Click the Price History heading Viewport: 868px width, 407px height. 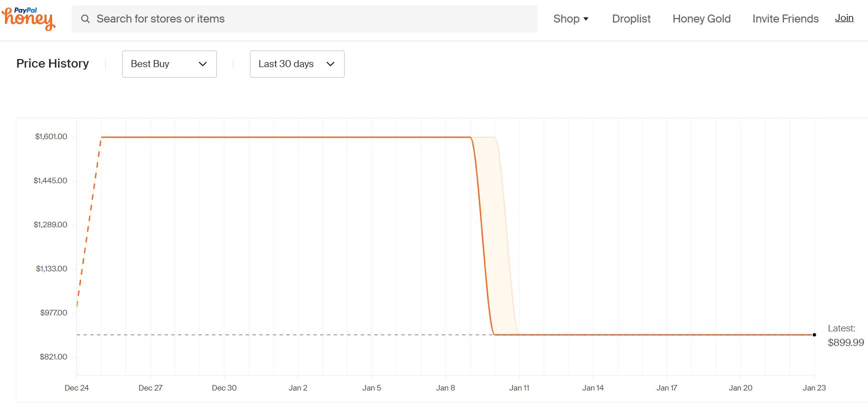[53, 64]
